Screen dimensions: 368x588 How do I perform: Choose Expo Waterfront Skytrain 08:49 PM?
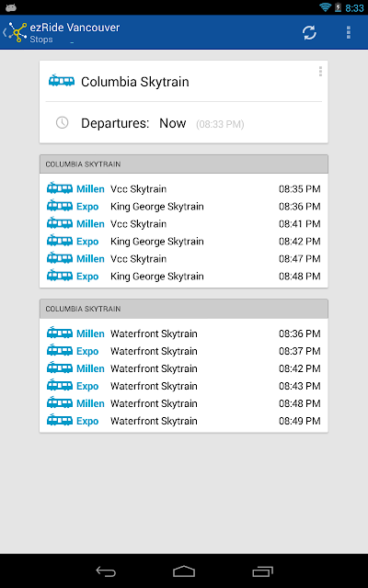tap(184, 421)
